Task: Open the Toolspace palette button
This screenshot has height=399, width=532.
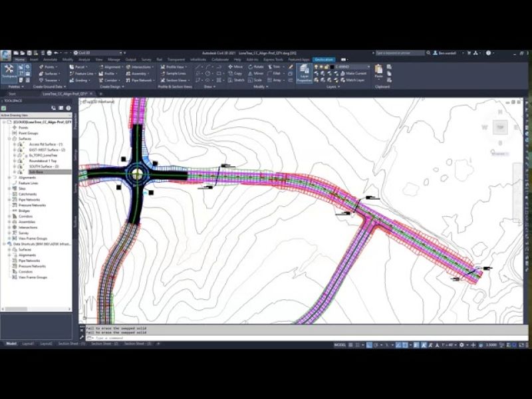Action: (x=9, y=72)
